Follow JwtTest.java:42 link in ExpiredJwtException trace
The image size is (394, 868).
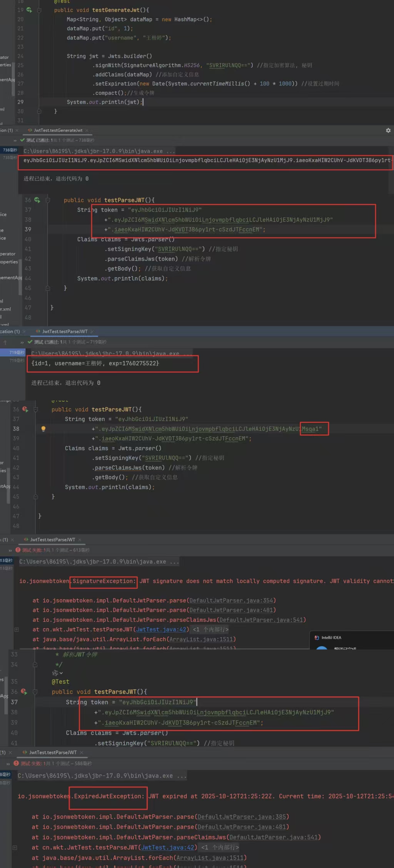(167, 847)
